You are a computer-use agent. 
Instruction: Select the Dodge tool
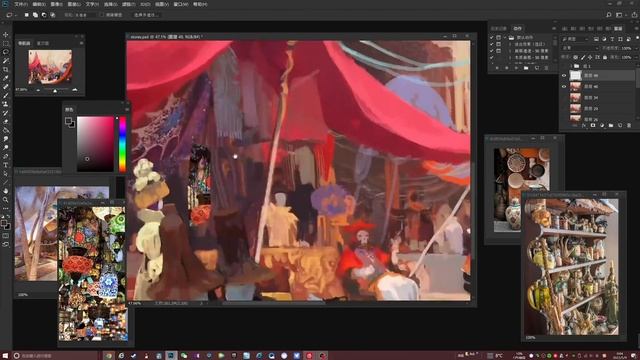pos(6,147)
